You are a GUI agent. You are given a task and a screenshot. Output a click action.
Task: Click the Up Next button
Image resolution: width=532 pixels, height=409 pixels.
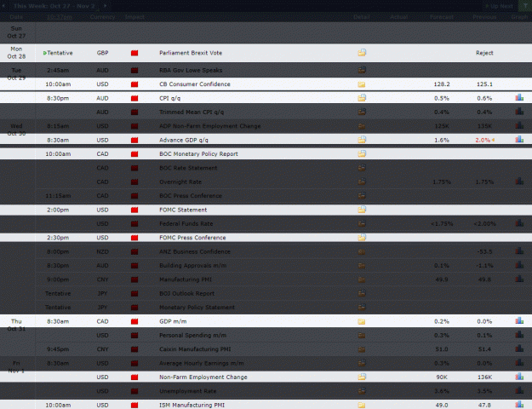click(499, 6)
